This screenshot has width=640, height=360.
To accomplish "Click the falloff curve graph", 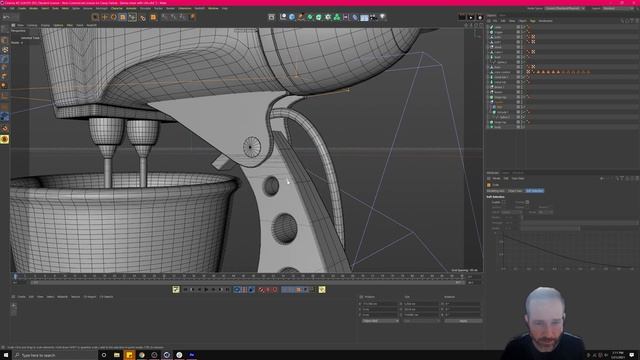I will click(567, 250).
